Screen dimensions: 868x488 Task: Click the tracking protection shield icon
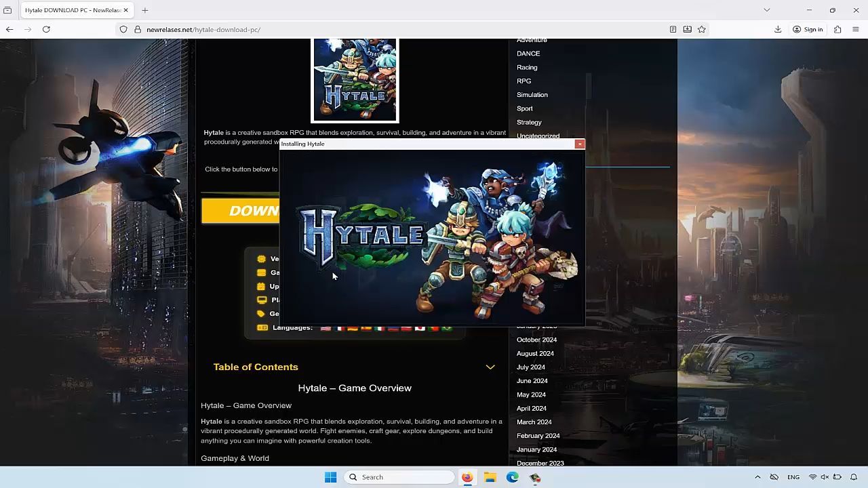point(123,29)
